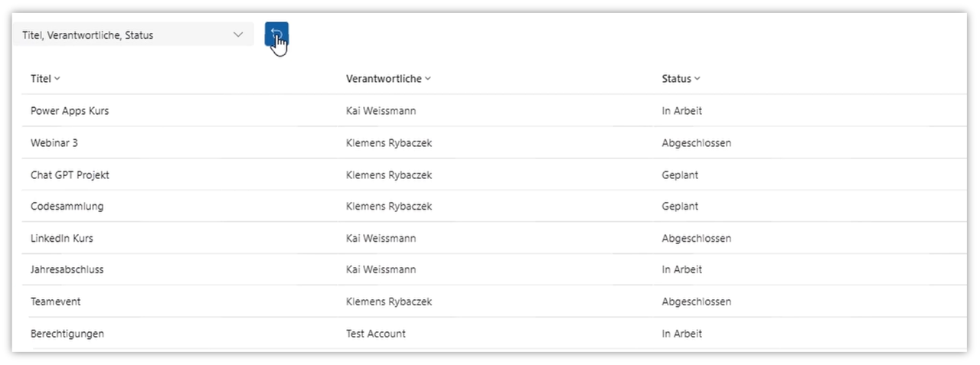Click Klemens Rybaczek in the Webinar 3 row
Screen dimensions: 980x365
tap(389, 143)
